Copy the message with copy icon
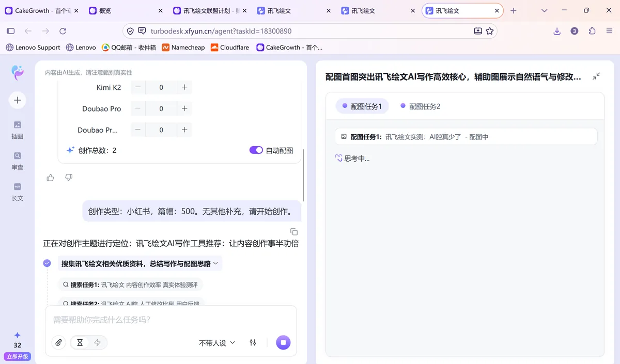620x364 pixels. tap(294, 232)
